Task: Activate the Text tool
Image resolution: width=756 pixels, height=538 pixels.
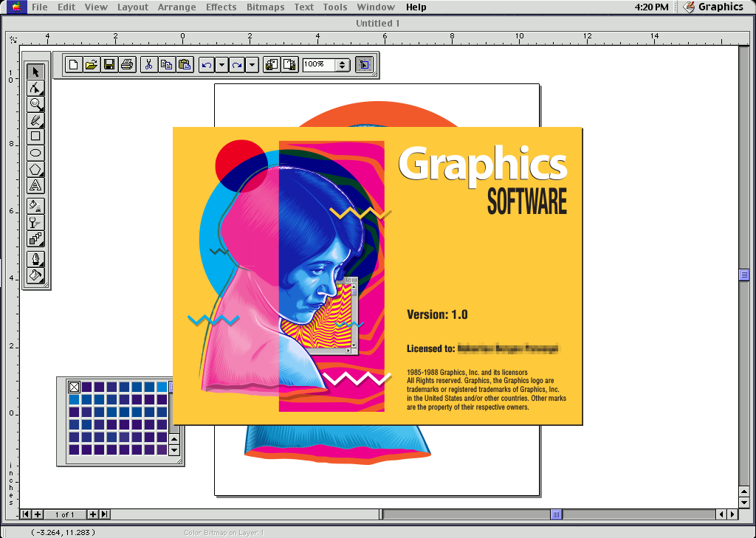Action: [34, 185]
